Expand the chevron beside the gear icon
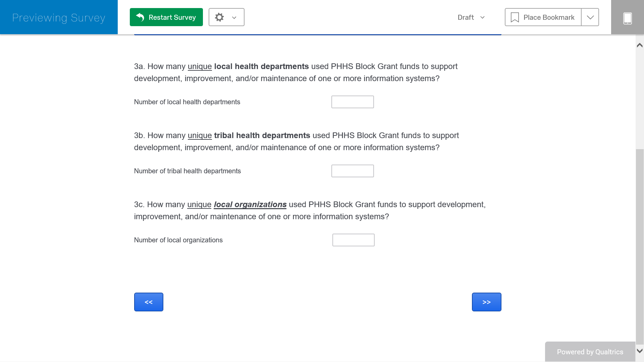Viewport: 644px width, 362px height. 234,17
